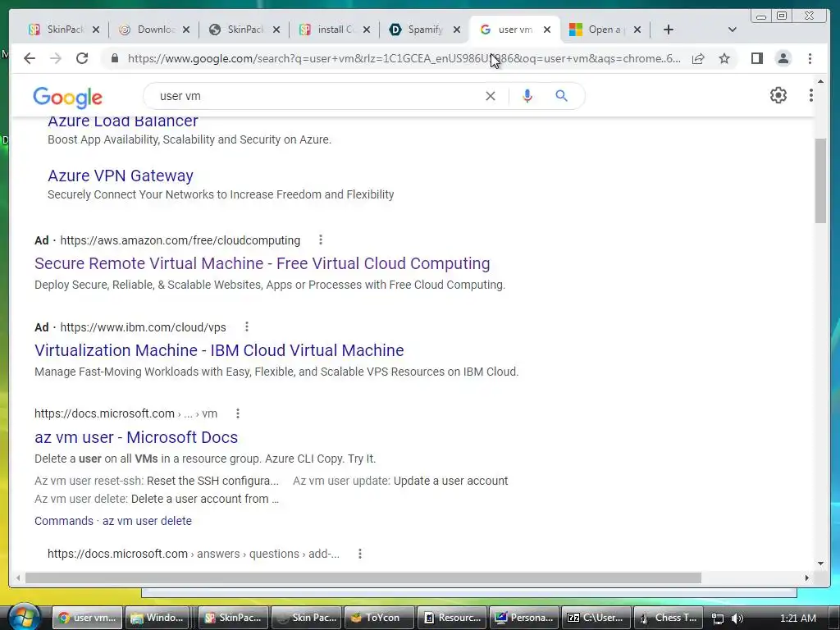Clear the Google search box
Image resolution: width=840 pixels, height=630 pixels.
[x=491, y=96]
